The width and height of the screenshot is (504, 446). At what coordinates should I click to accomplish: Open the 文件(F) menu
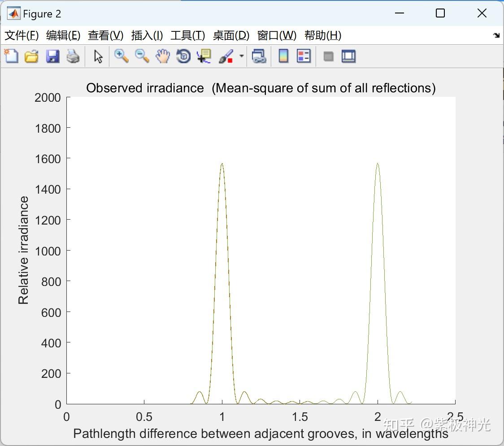pyautogui.click(x=22, y=35)
